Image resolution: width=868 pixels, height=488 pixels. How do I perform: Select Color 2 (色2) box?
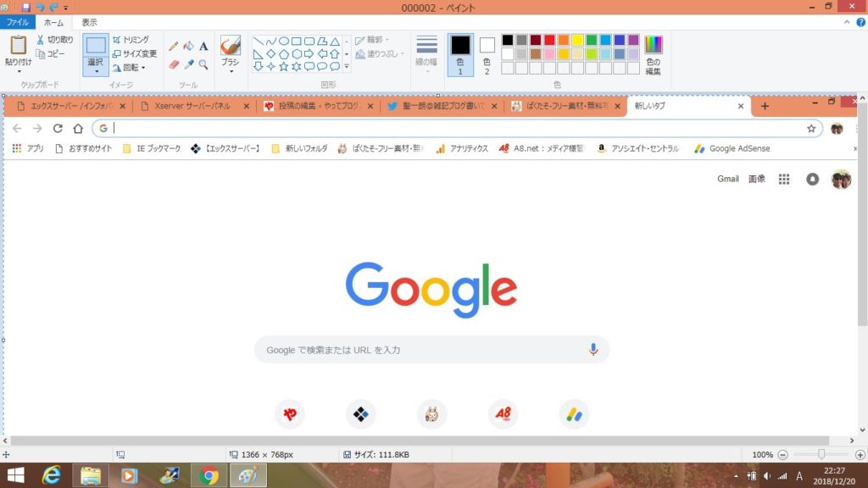click(487, 55)
